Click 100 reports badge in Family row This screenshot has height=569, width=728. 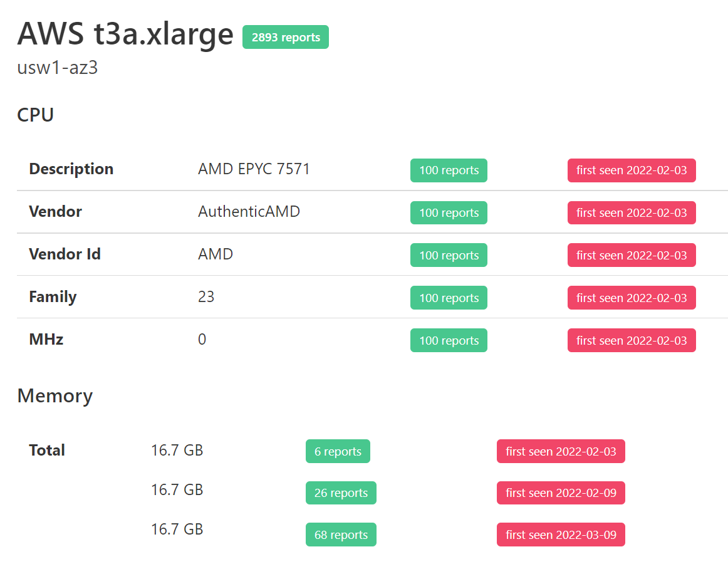pos(449,298)
